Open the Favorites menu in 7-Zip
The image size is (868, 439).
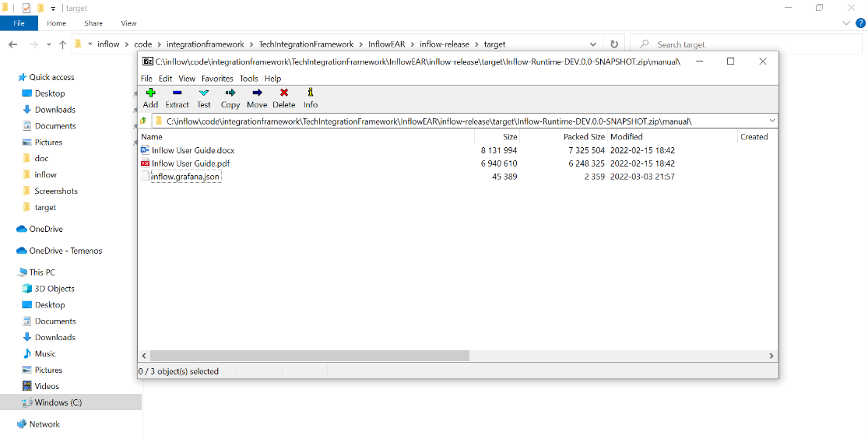[x=217, y=79]
